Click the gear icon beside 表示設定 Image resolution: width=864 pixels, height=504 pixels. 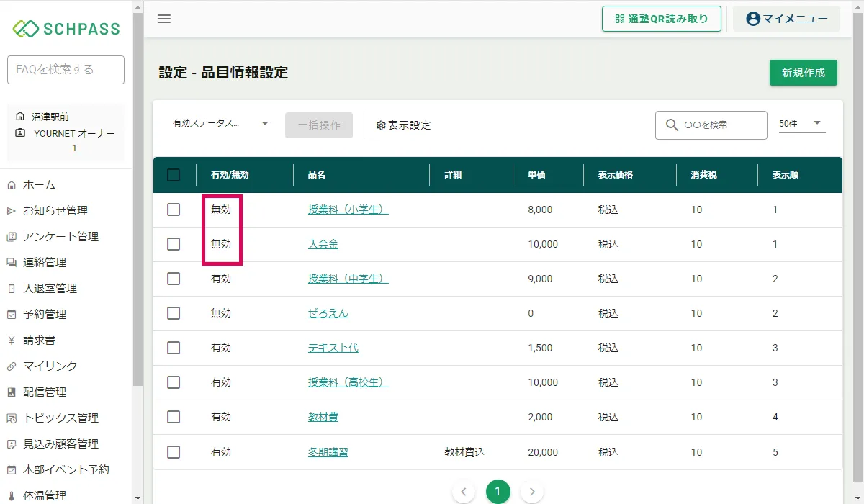[x=381, y=125]
